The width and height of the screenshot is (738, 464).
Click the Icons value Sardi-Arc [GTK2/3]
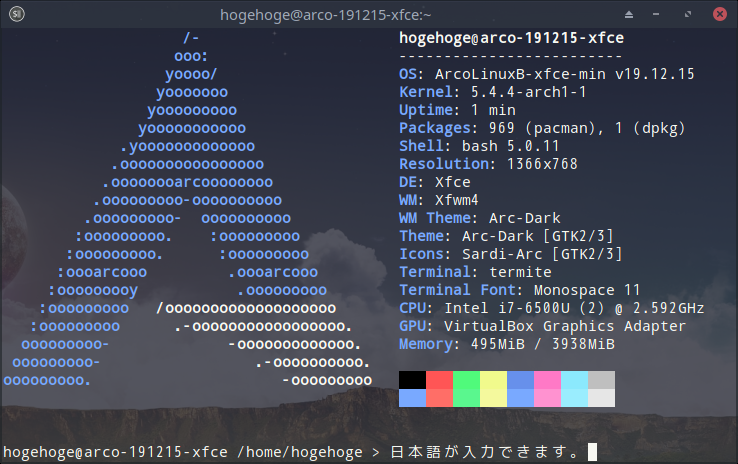[x=542, y=254]
